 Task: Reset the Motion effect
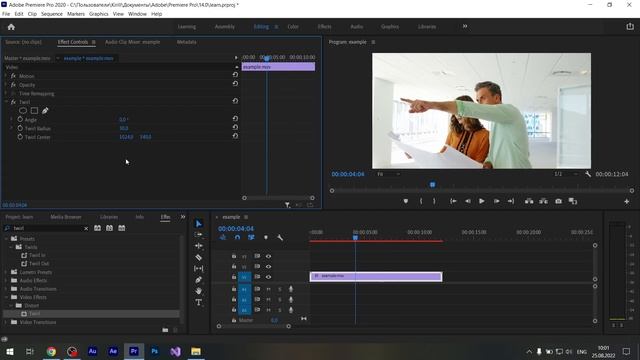click(x=235, y=75)
